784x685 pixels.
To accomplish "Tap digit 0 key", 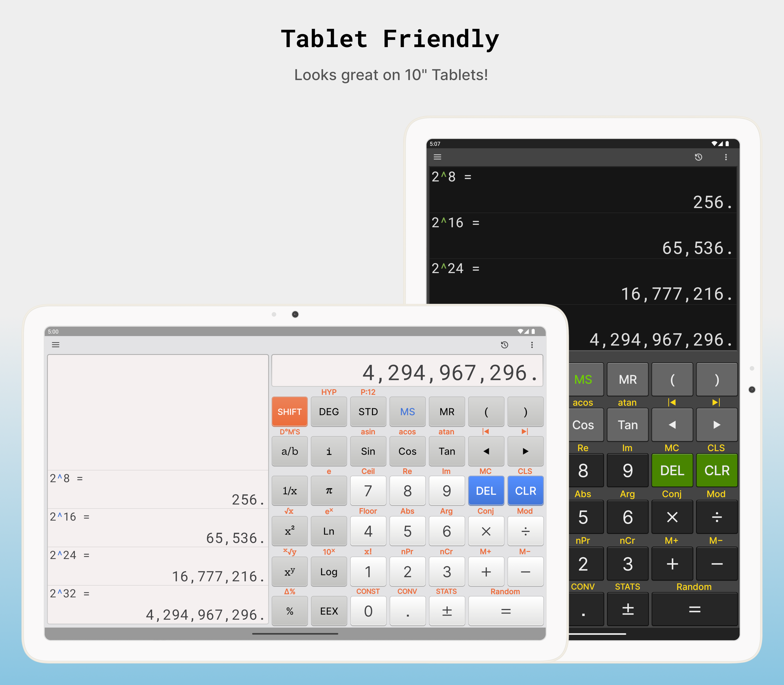I will coord(368,611).
